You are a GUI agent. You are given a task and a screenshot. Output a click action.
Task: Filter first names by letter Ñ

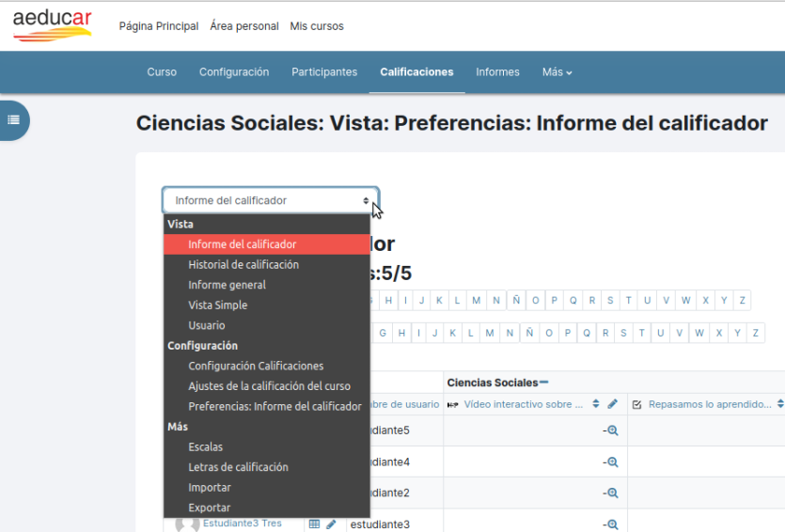516,300
